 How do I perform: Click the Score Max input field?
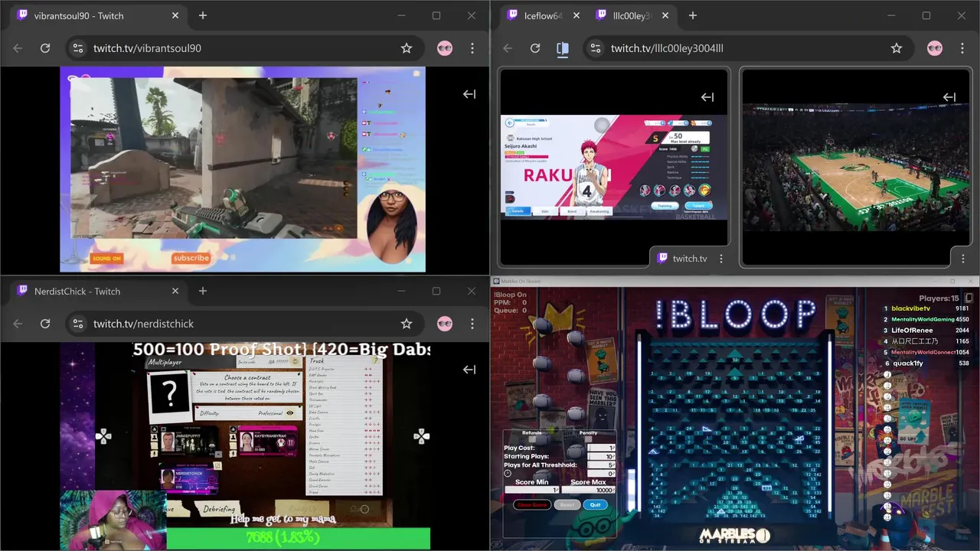point(588,490)
